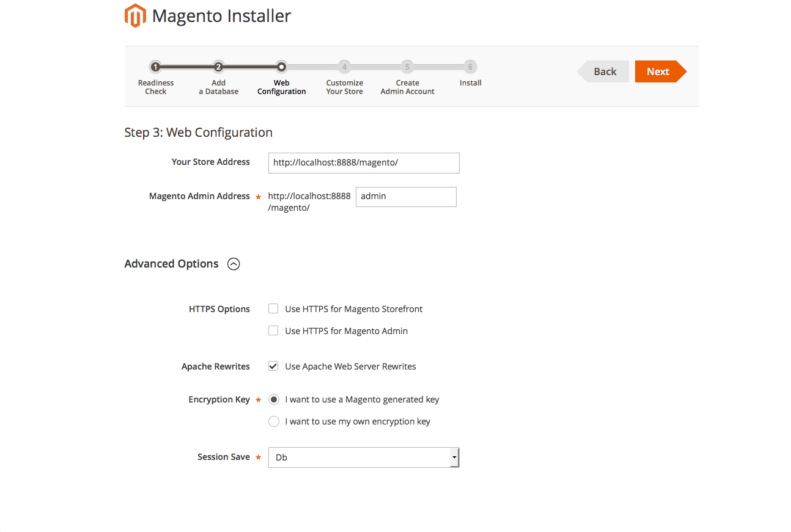Focus the Magento Admin Address field
Image resolution: width=791 pixels, height=532 pixels.
[x=406, y=197]
